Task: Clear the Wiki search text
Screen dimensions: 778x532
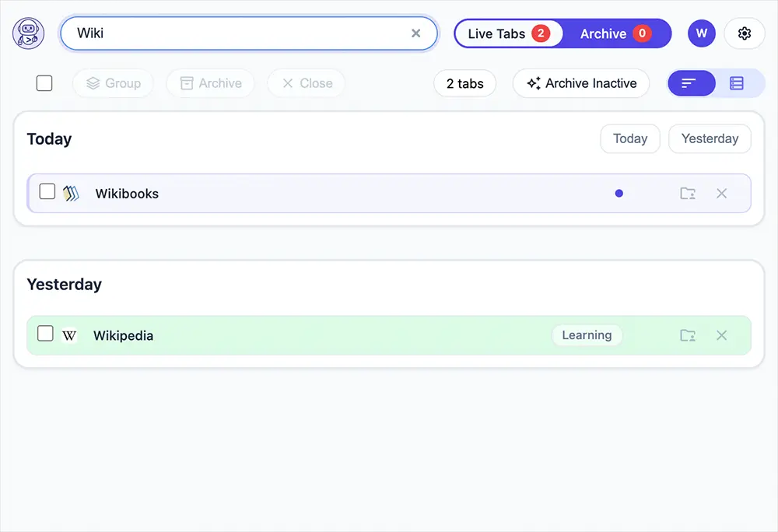Action: coord(415,33)
